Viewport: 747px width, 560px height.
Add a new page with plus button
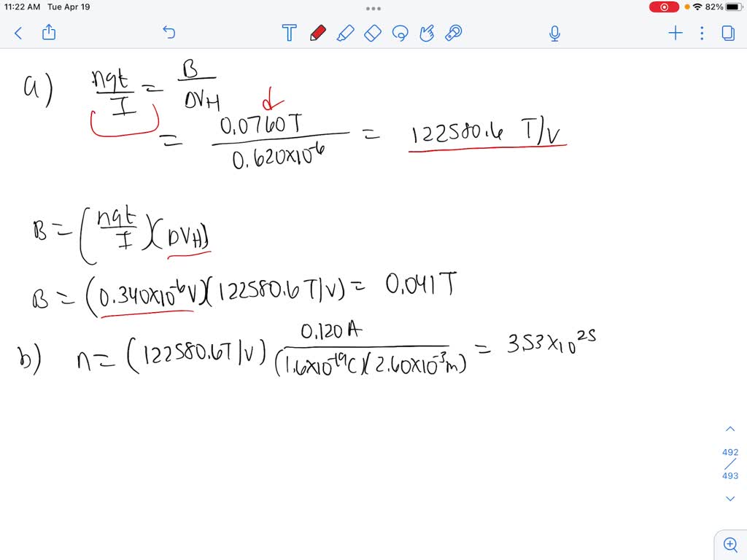tap(675, 33)
